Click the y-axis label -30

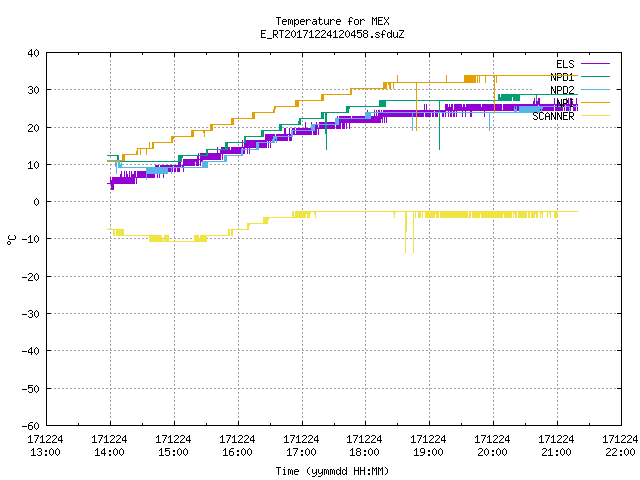(x=31, y=314)
